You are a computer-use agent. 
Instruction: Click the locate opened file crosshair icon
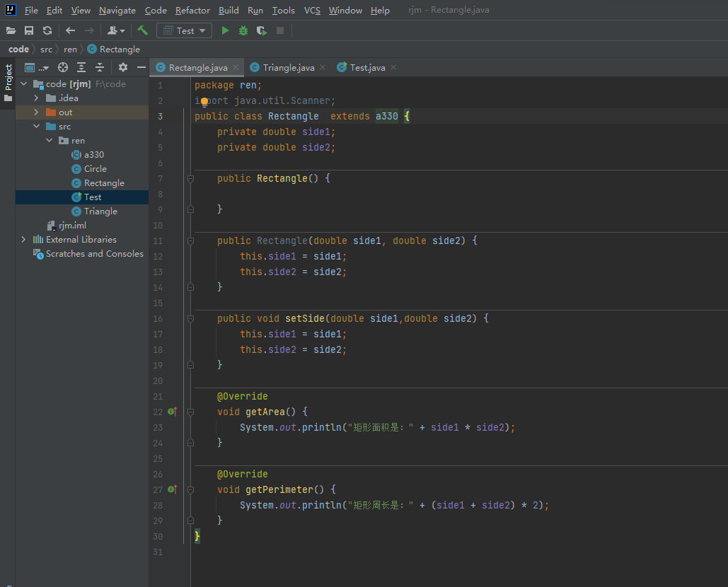click(63, 67)
